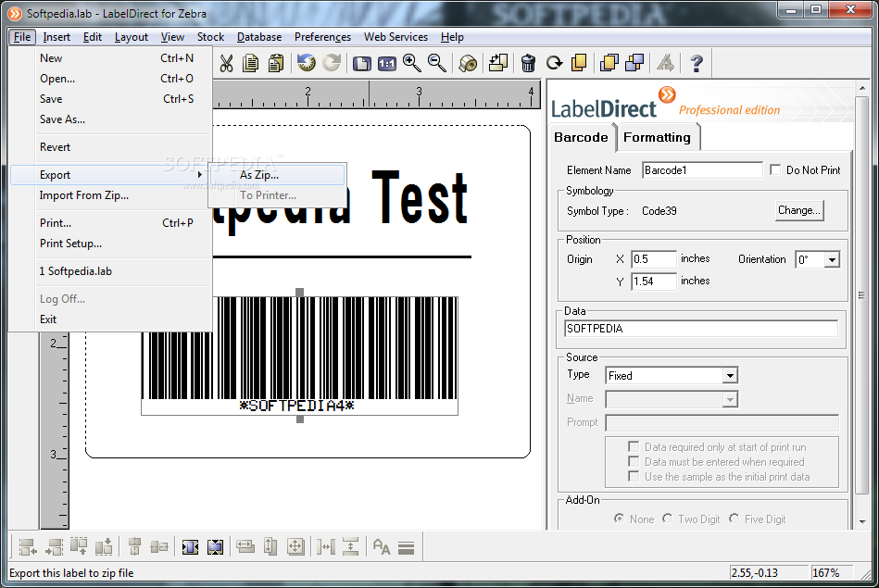Click the Zoom In magnifier icon
This screenshot has width=879, height=588.
412,63
